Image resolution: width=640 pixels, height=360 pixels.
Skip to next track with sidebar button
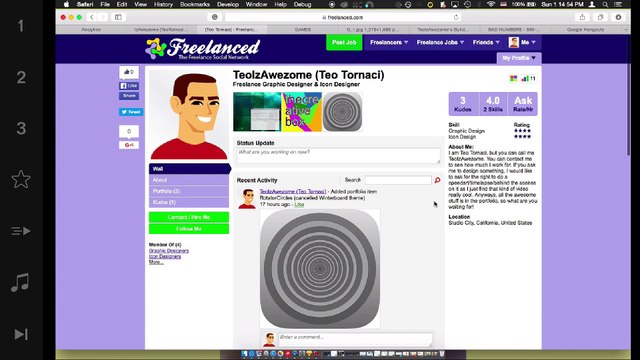[21, 334]
